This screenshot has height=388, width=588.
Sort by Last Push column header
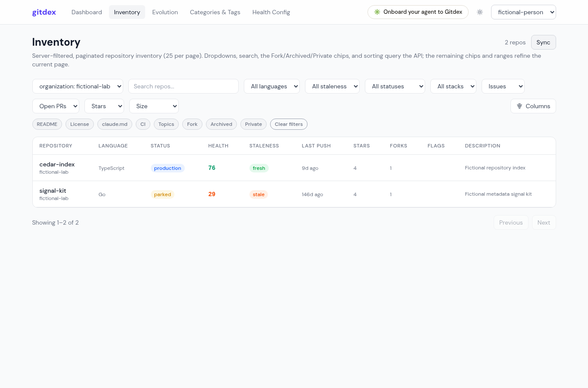(x=316, y=146)
